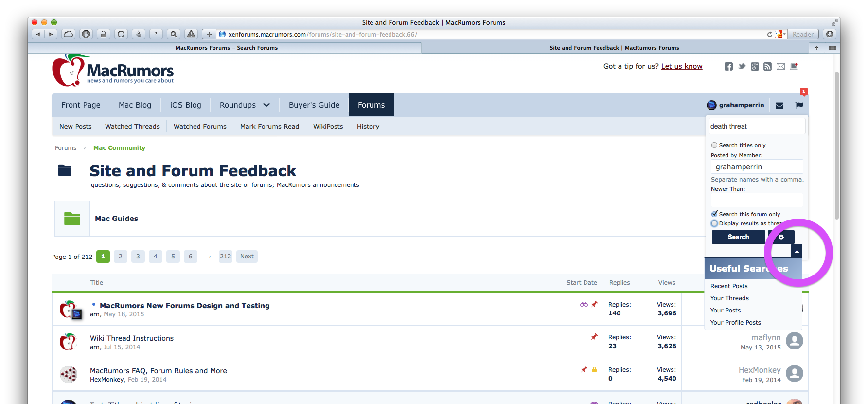Screen dimensions: 868x404
Task: Open the iCloud Tabs cloud button
Action: point(69,34)
